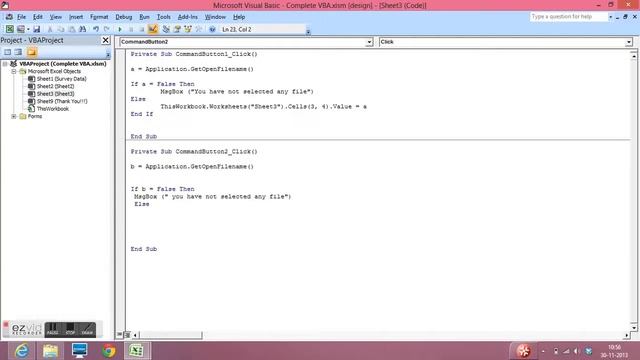Click the Reset stop toolbar icon

tap(142, 29)
